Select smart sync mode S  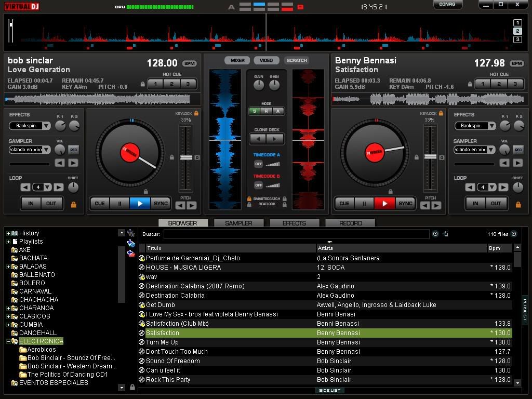point(255,111)
